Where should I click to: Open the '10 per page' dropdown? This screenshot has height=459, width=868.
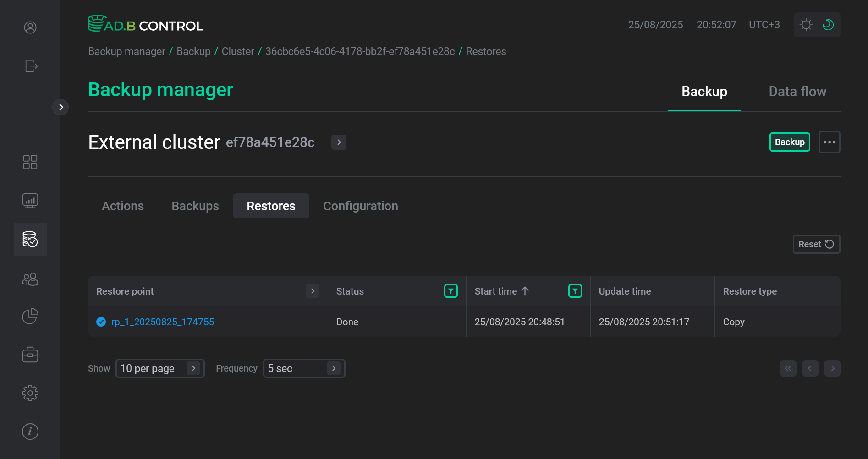point(160,368)
